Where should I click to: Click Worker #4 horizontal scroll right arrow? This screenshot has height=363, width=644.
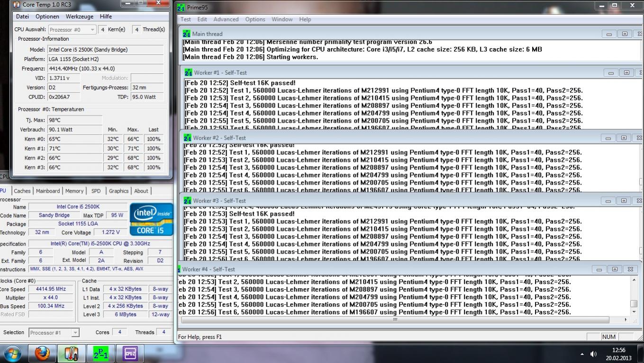pos(626,319)
